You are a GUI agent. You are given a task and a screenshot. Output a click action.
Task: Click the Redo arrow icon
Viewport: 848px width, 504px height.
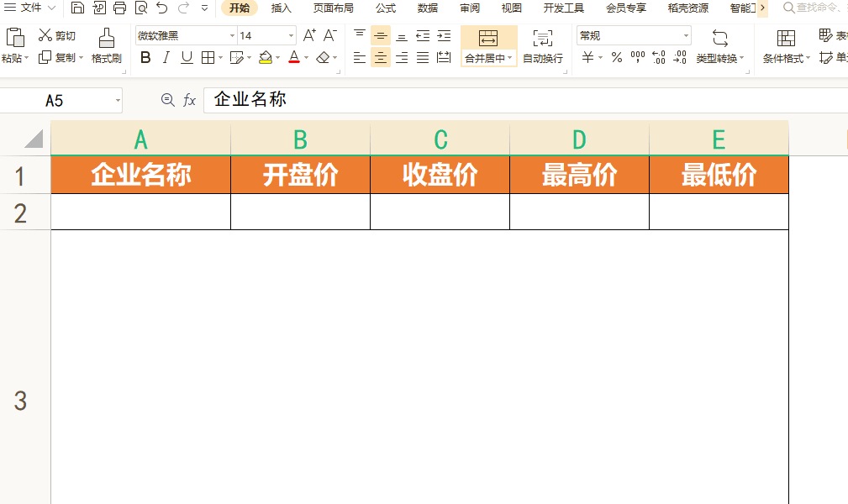tap(183, 8)
